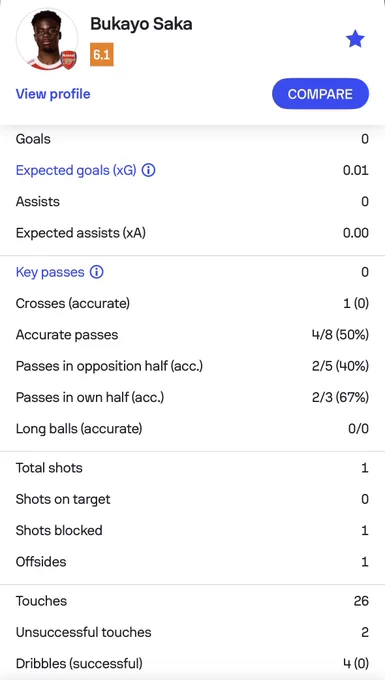
Task: Click the orange 6.1 rating badge
Action: tap(102, 55)
